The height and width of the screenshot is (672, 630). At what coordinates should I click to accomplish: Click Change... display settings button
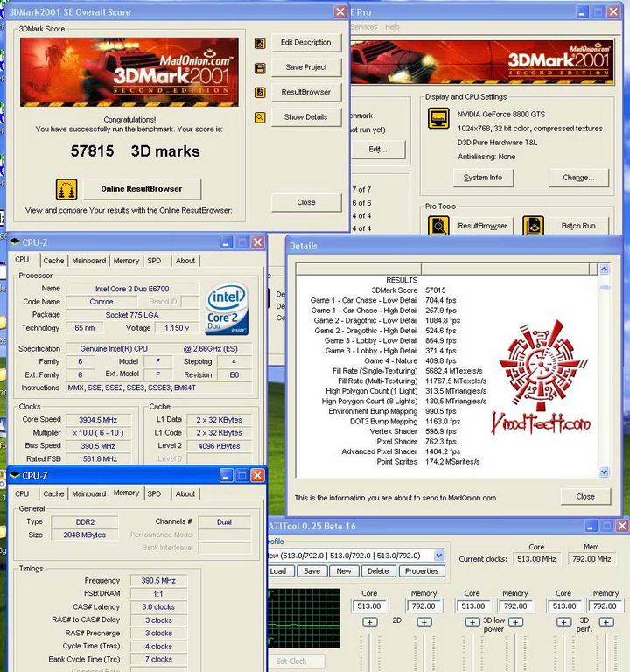pyautogui.click(x=578, y=178)
